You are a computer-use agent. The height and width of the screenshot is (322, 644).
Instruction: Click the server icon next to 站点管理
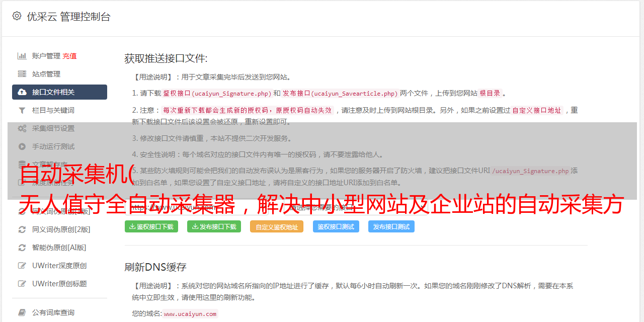click(22, 74)
